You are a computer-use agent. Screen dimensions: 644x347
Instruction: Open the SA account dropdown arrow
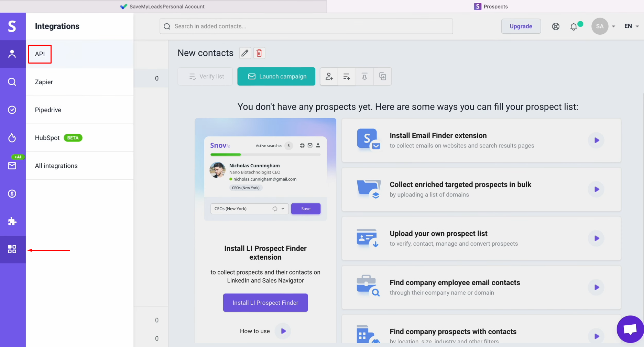tap(613, 26)
